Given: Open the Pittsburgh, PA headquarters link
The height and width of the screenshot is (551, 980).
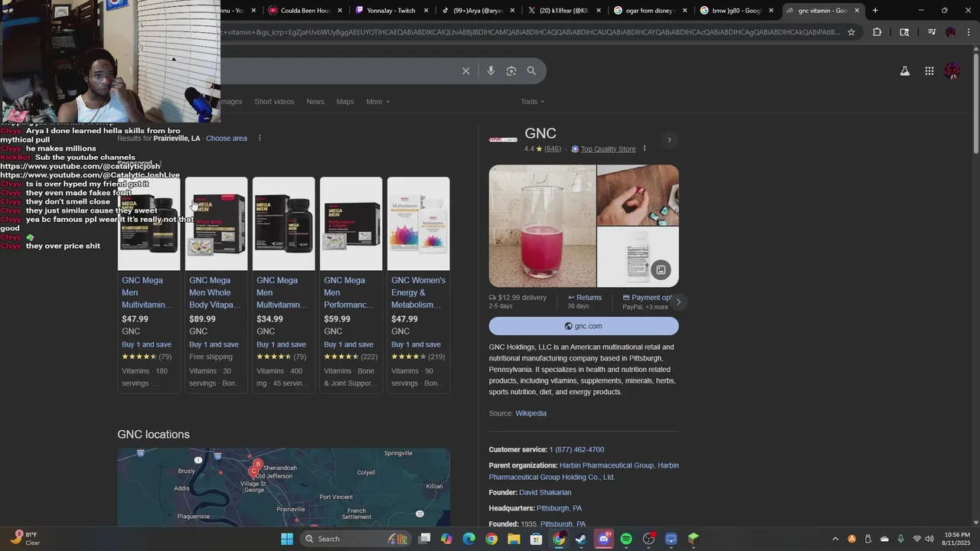Looking at the screenshot, I should click(559, 508).
